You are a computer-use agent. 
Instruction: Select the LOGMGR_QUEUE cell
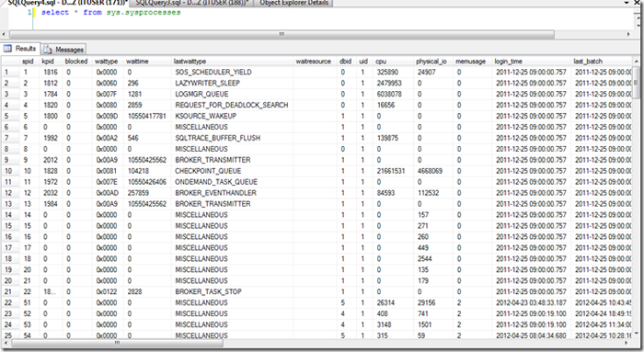tap(233, 94)
